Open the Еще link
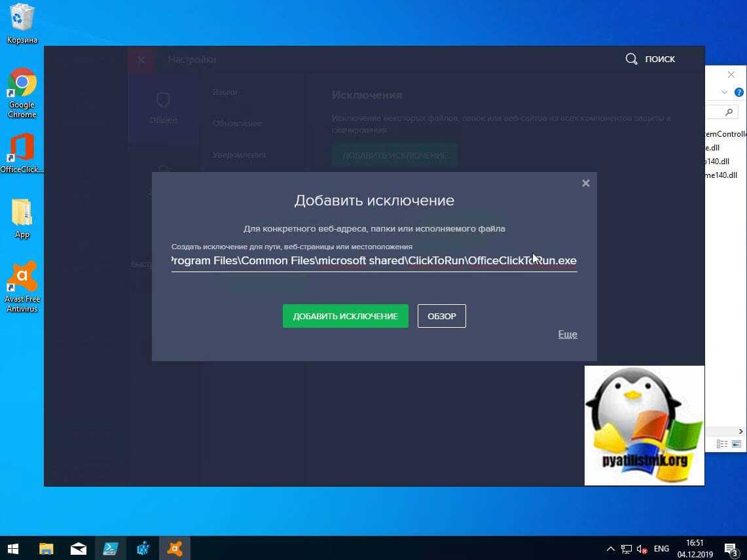Screen dimensions: 747x560 [x=567, y=334]
